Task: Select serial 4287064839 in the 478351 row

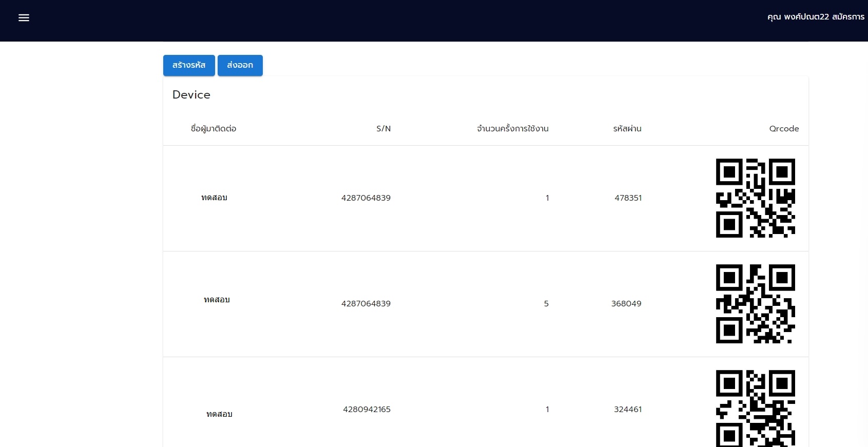Action: point(366,198)
